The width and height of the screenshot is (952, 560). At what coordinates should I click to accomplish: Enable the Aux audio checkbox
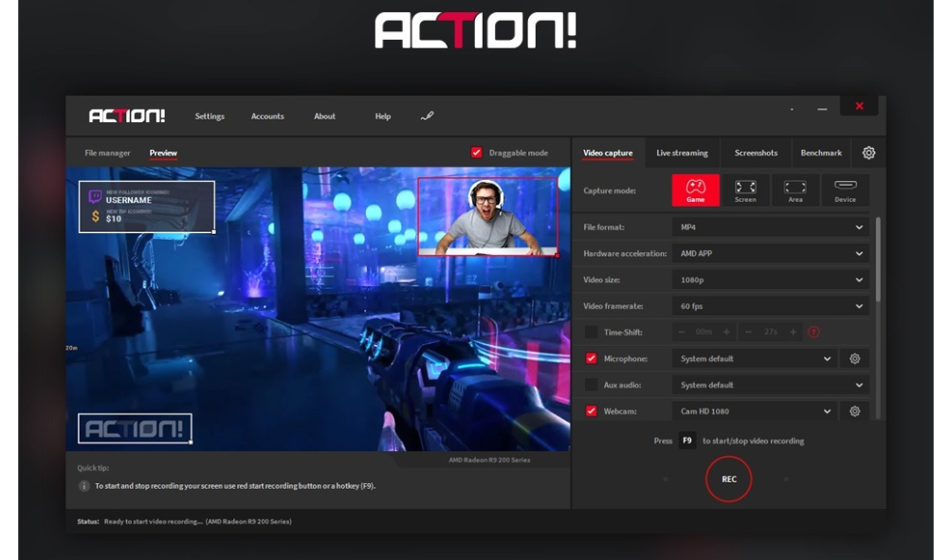592,385
